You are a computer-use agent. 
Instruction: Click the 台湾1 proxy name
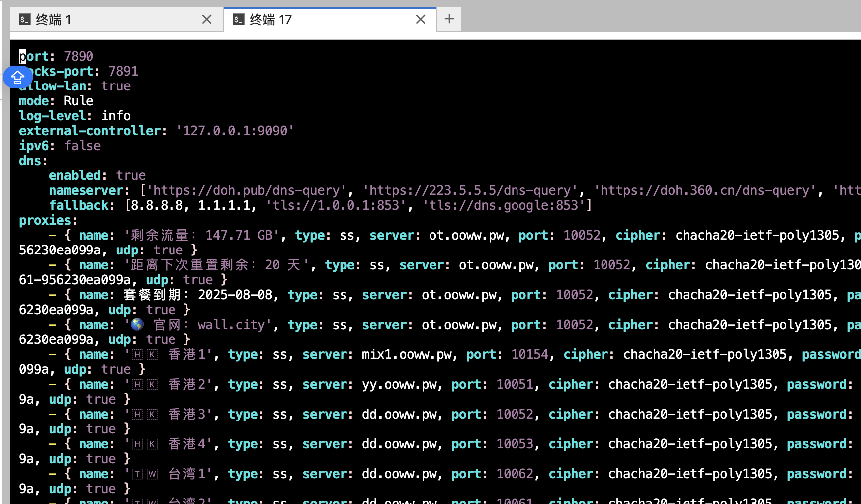[187, 474]
